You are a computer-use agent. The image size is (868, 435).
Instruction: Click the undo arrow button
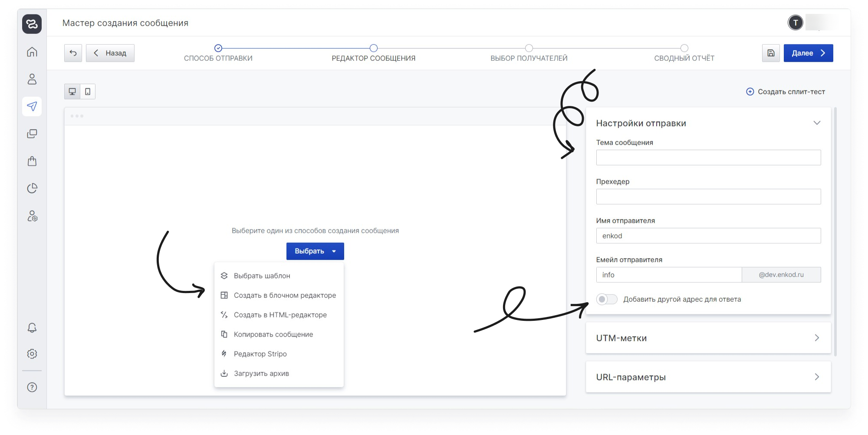click(x=73, y=53)
